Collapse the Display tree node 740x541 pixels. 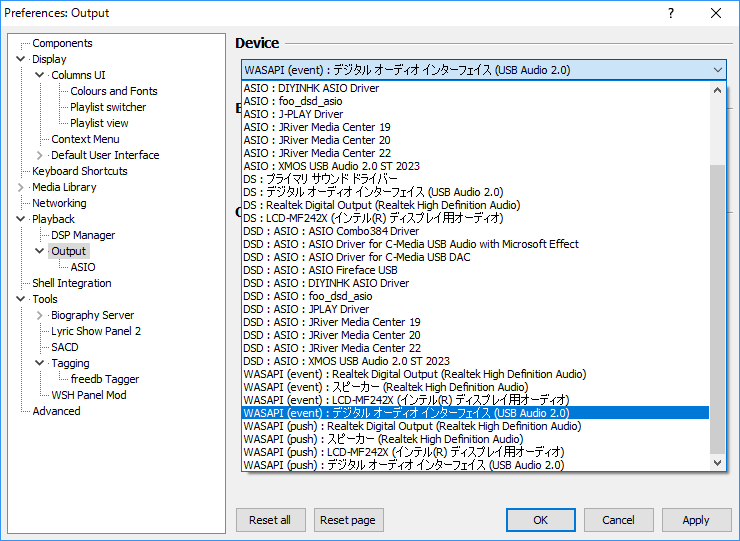pos(20,59)
